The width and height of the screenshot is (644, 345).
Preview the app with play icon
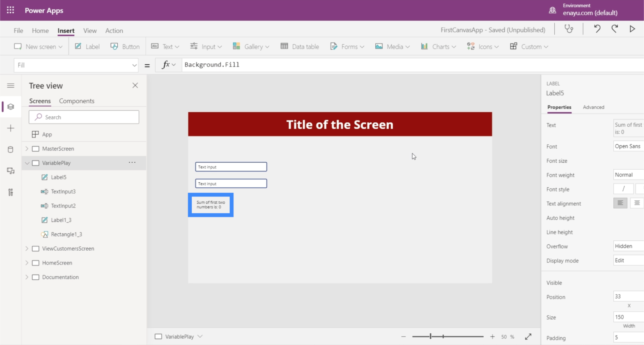(632, 29)
